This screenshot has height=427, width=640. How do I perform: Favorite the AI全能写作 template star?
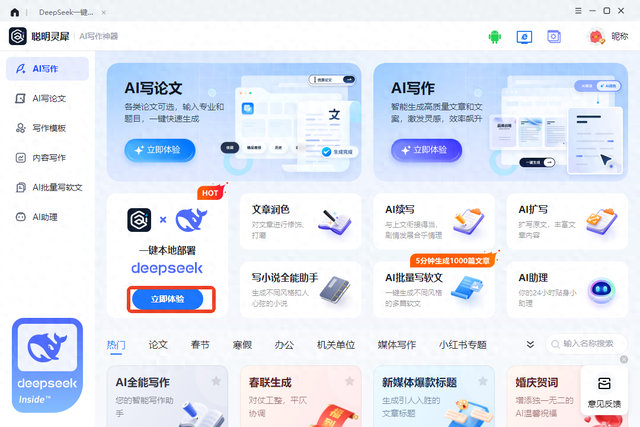coord(216,381)
